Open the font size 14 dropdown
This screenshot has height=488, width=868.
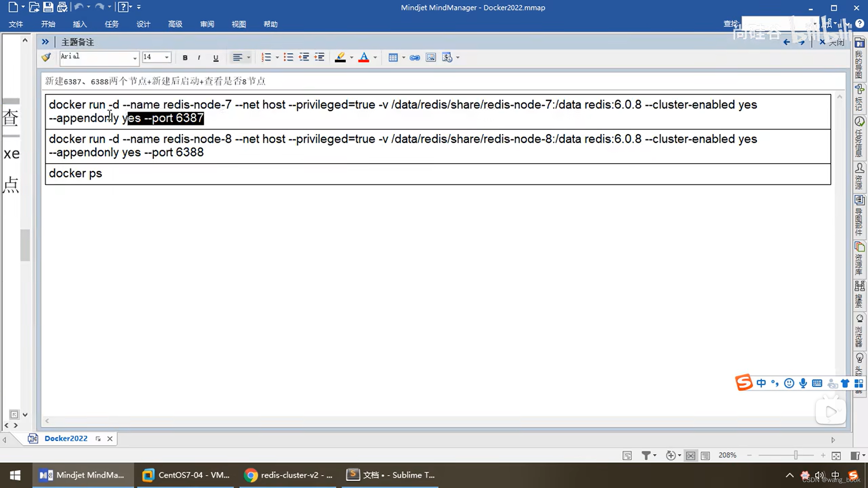167,57
